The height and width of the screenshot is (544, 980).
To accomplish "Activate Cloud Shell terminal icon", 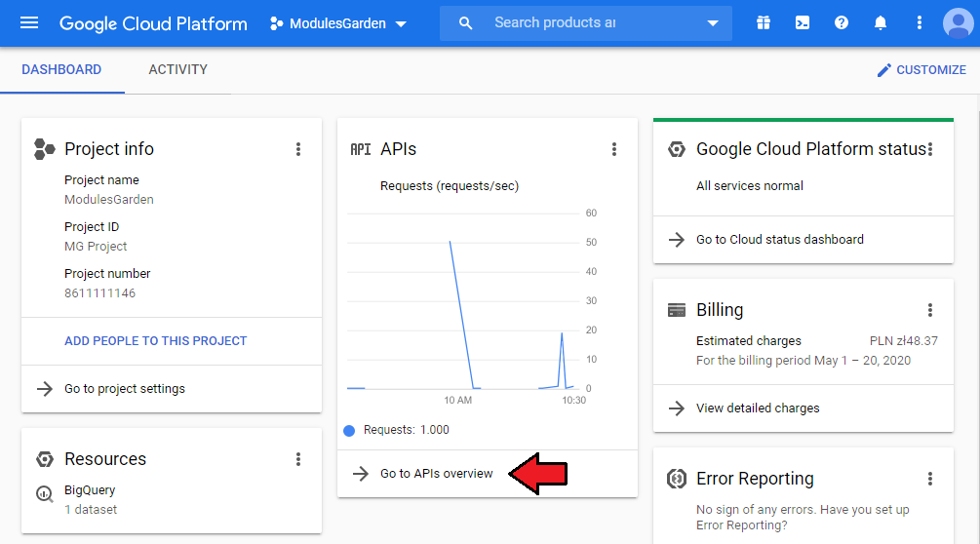I will [803, 23].
